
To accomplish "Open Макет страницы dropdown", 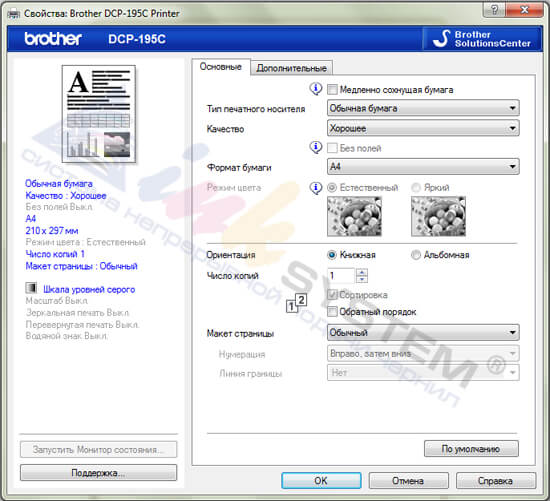I will (x=423, y=332).
